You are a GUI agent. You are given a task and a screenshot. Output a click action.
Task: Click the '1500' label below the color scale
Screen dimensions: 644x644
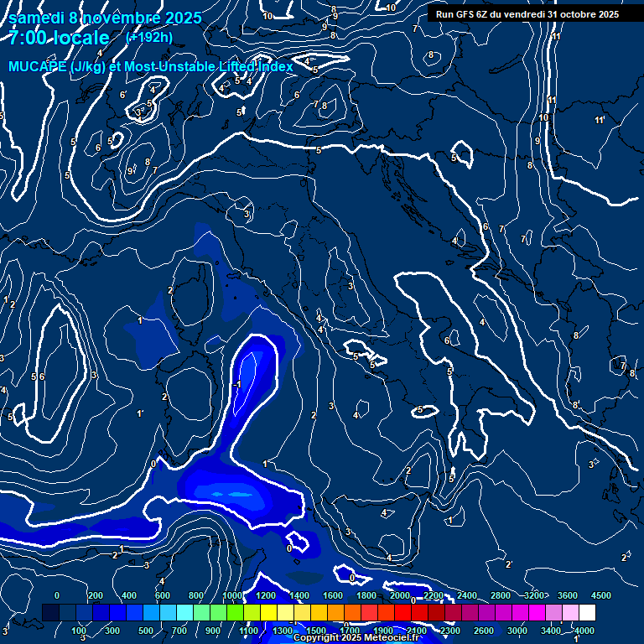click(316, 631)
